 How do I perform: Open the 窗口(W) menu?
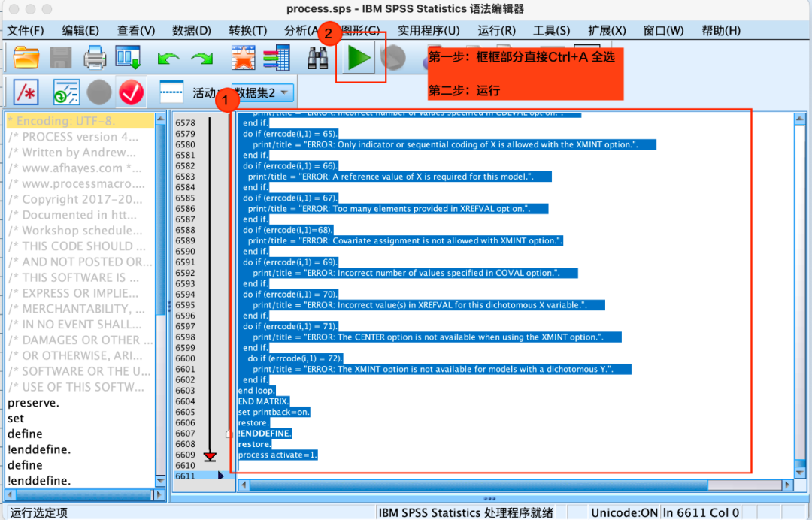(663, 31)
